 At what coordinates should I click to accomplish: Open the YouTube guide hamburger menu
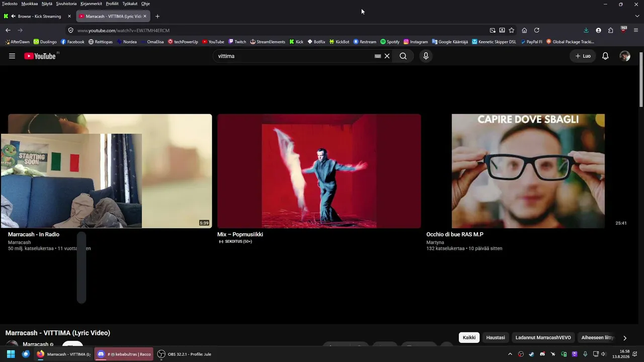pyautogui.click(x=12, y=56)
